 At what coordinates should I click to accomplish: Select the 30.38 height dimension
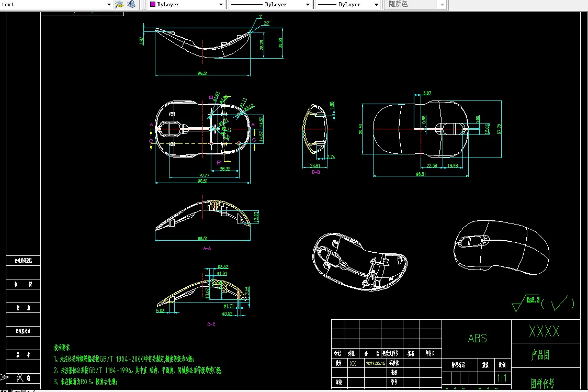[x=280, y=43]
